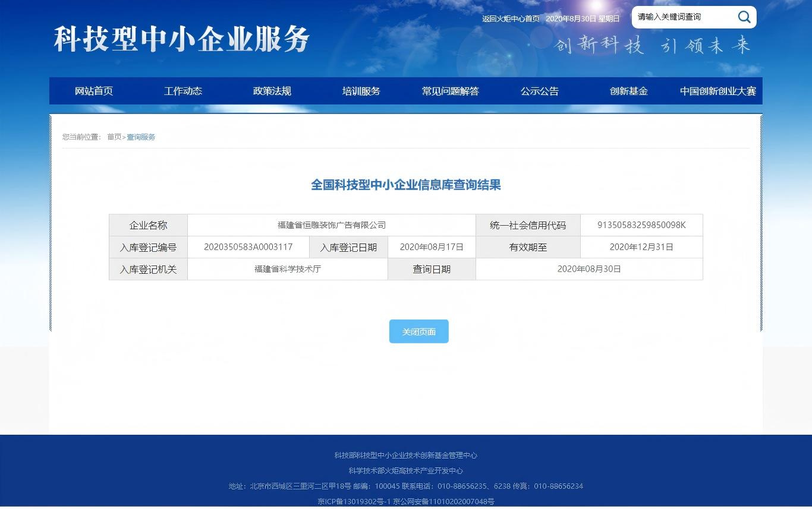Open the 培训服务 navigation item

(361, 91)
